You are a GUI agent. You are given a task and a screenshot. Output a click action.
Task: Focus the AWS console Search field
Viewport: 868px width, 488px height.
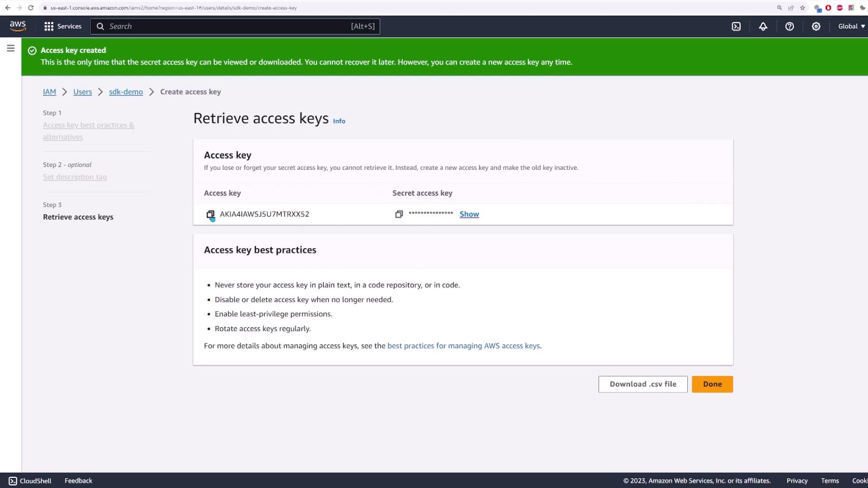pos(235,26)
